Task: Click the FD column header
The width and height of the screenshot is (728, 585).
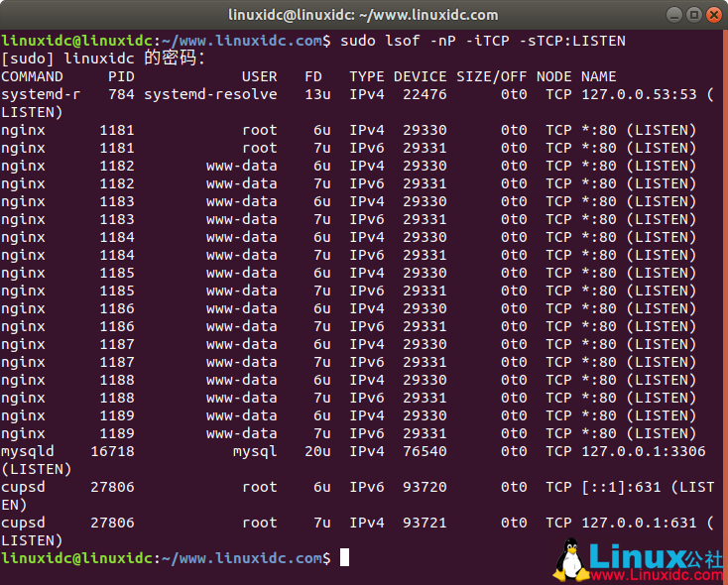Action: coord(313,76)
